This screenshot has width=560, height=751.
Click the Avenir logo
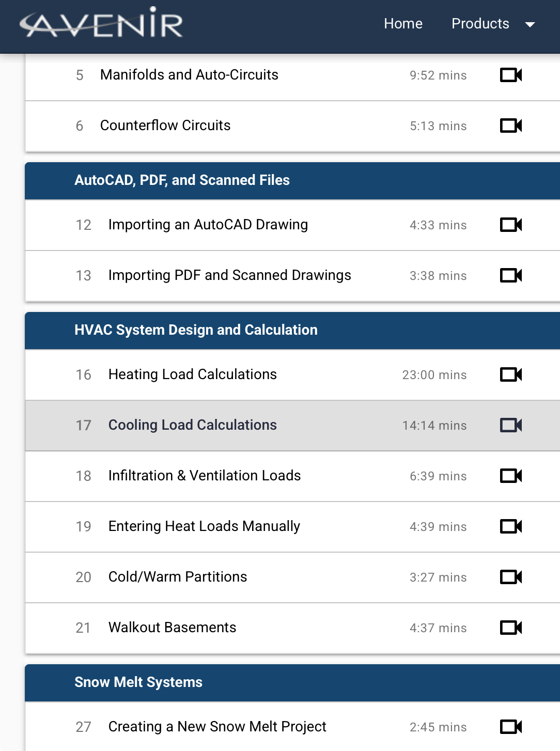click(x=101, y=23)
